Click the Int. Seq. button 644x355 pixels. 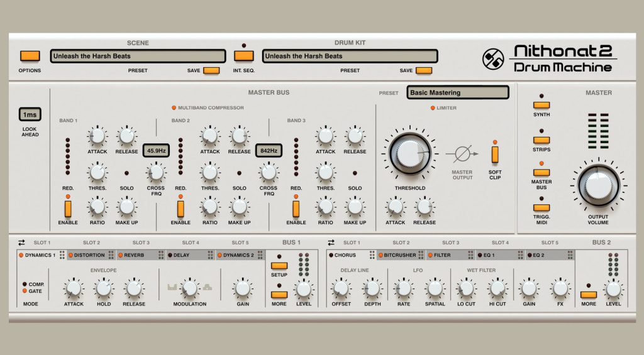(x=243, y=56)
